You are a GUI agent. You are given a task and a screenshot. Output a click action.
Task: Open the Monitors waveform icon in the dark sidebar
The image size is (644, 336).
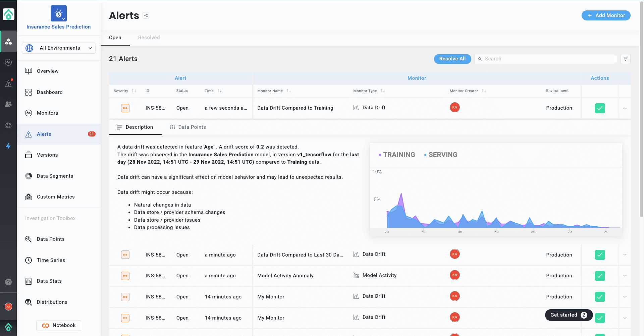(x=8, y=62)
